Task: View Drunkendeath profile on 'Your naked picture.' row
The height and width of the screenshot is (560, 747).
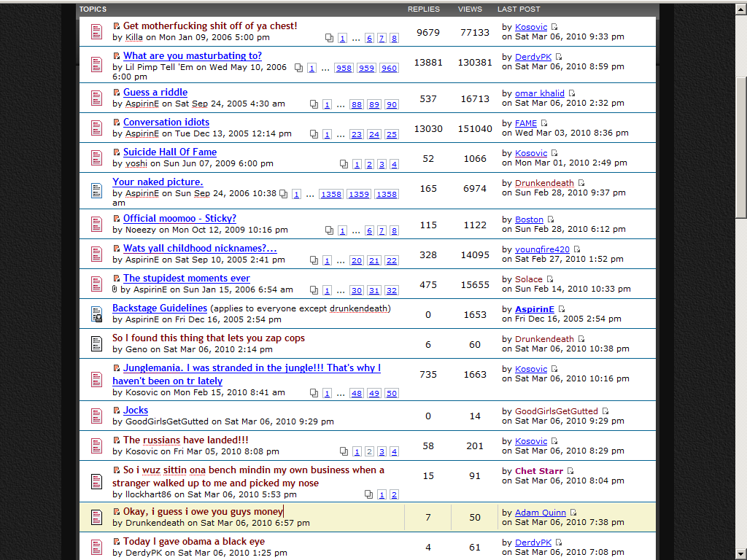Action: [544, 183]
